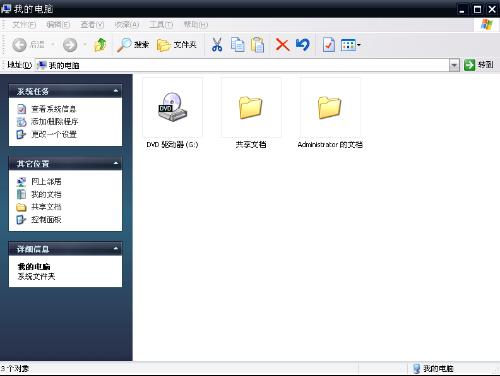Open dropdown arrow next to Back button
Image resolution: width=500 pixels, height=376 pixels.
point(53,44)
